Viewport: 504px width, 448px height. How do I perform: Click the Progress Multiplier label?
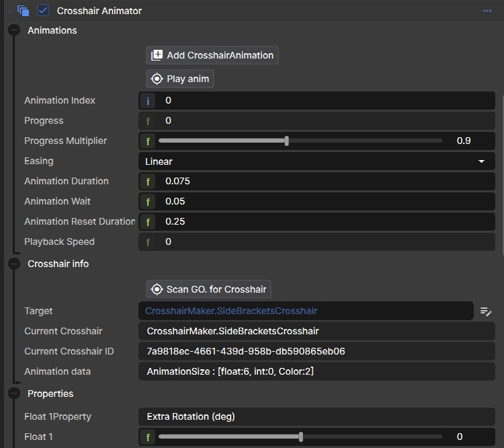point(66,141)
